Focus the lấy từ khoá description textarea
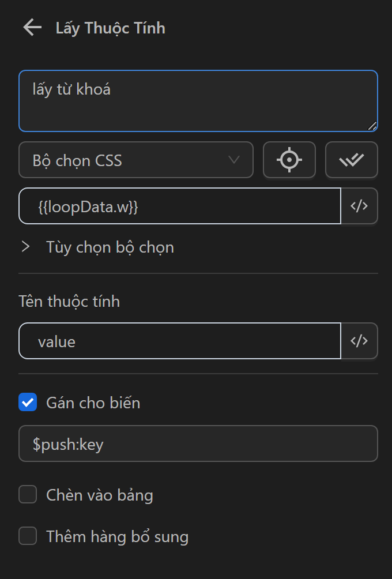This screenshot has height=579, width=392. (x=198, y=101)
